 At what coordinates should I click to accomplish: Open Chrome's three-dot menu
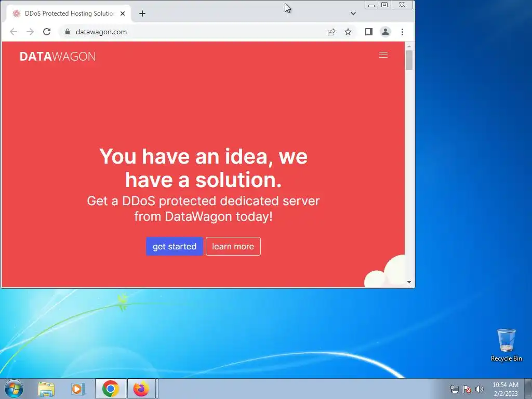click(403, 32)
